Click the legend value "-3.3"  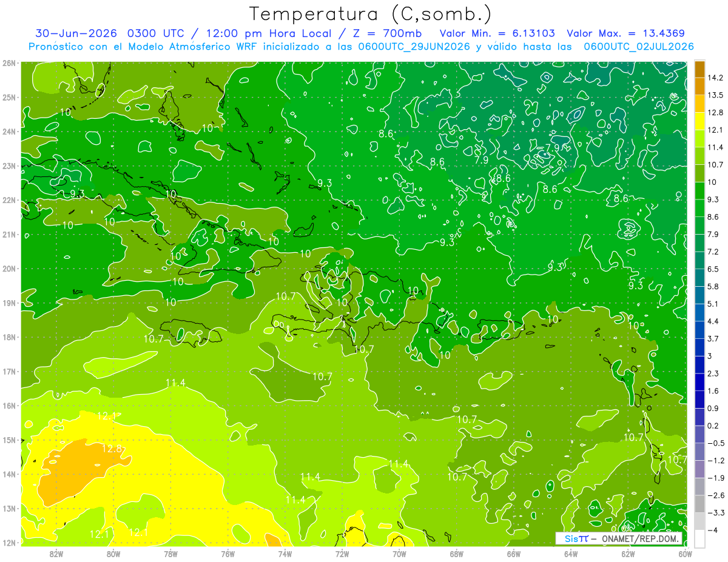tap(716, 513)
